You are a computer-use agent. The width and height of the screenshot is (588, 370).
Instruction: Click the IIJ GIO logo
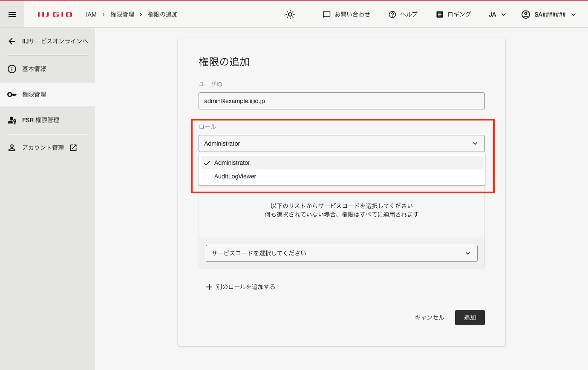55,14
